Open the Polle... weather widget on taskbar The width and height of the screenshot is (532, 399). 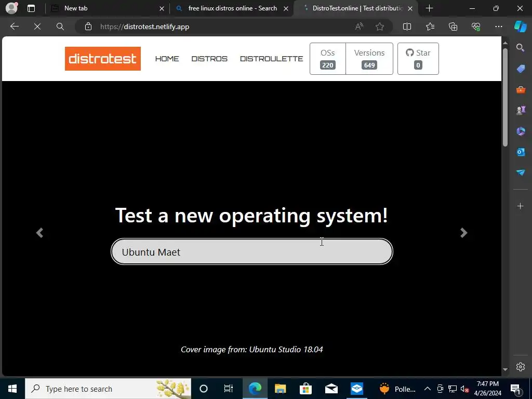(397, 389)
